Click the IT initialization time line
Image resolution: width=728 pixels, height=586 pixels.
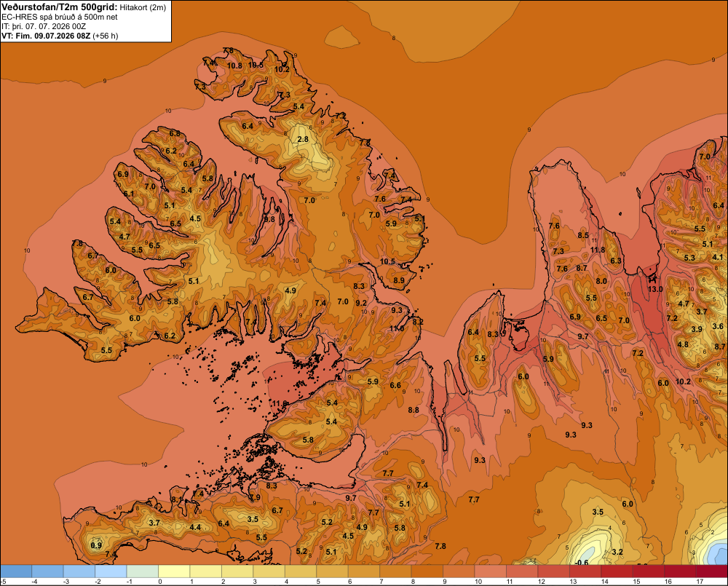tap(44, 26)
